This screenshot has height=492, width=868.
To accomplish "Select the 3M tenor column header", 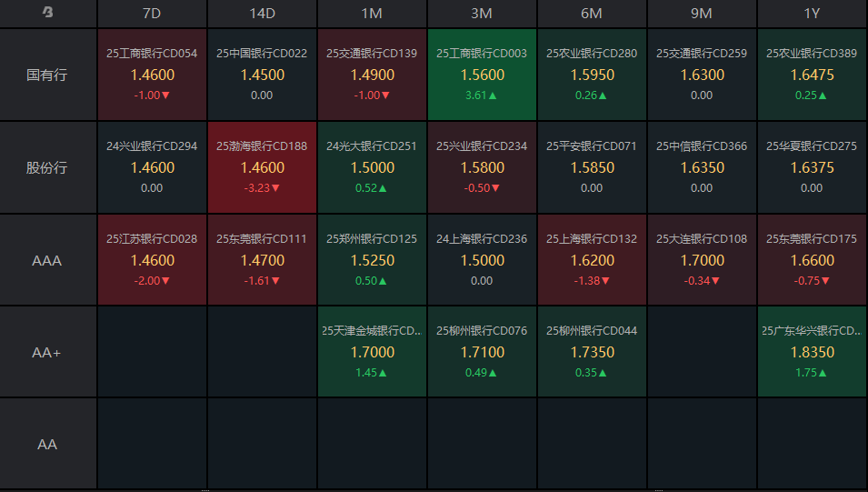I will [482, 14].
